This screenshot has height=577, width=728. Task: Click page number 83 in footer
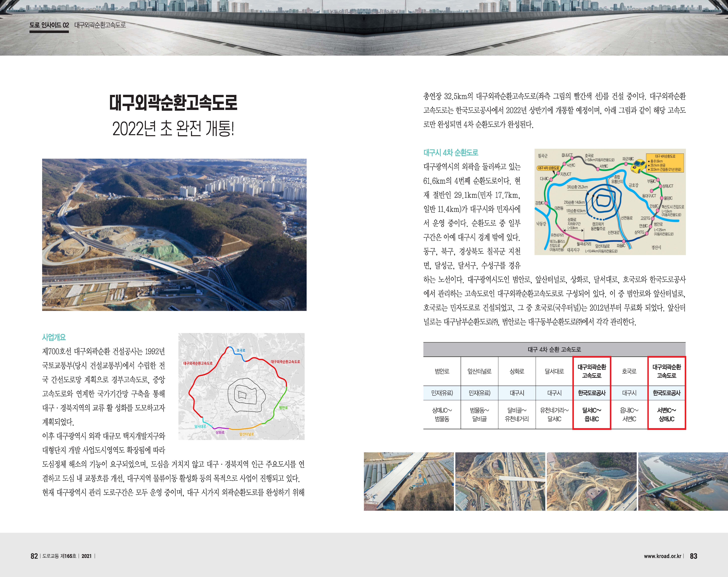tap(694, 556)
